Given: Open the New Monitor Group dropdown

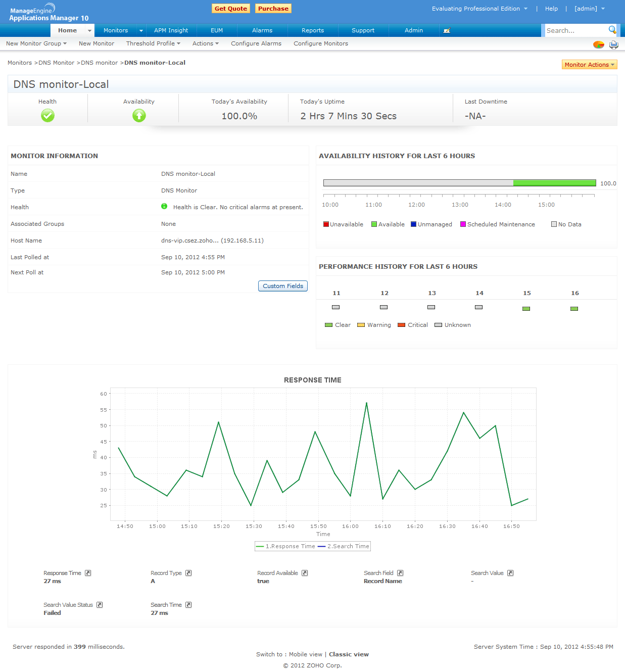Looking at the screenshot, I should 36,43.
